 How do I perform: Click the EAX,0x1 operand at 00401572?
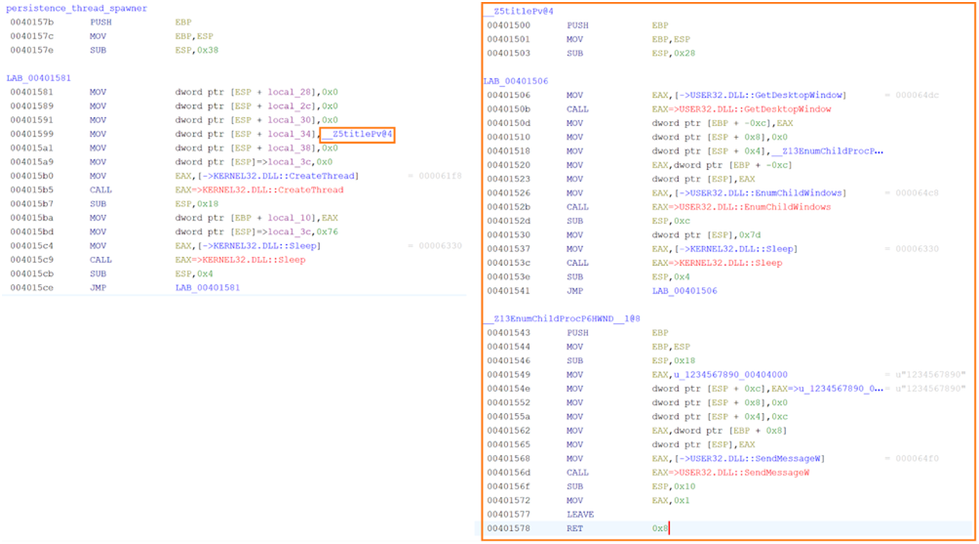(671, 501)
